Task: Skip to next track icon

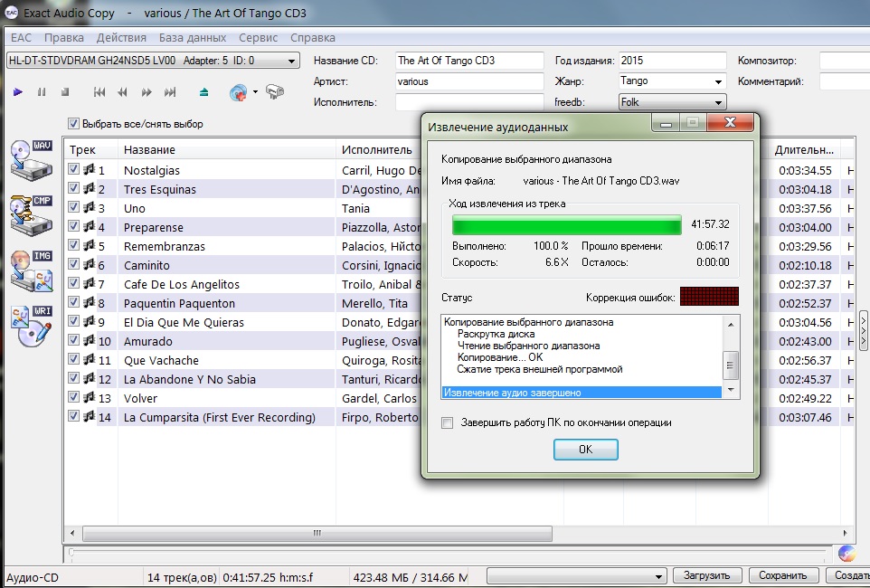Action: pos(170,92)
